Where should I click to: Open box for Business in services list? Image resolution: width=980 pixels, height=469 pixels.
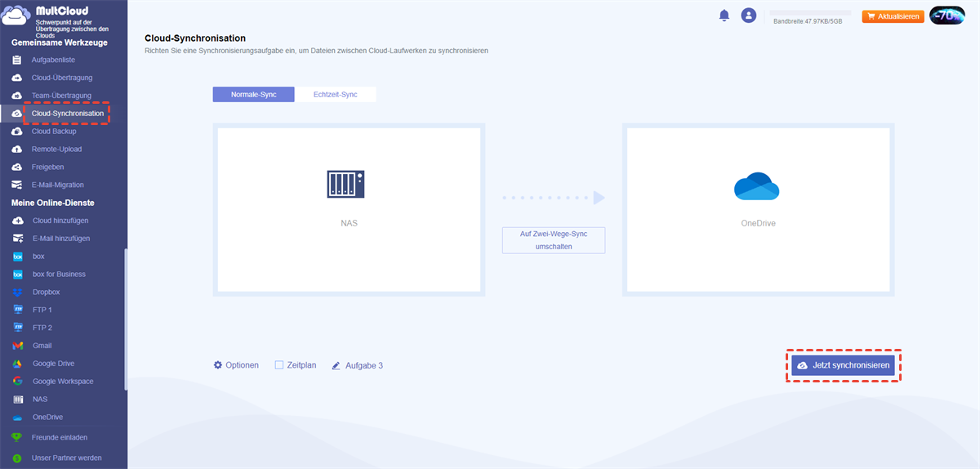(x=59, y=275)
